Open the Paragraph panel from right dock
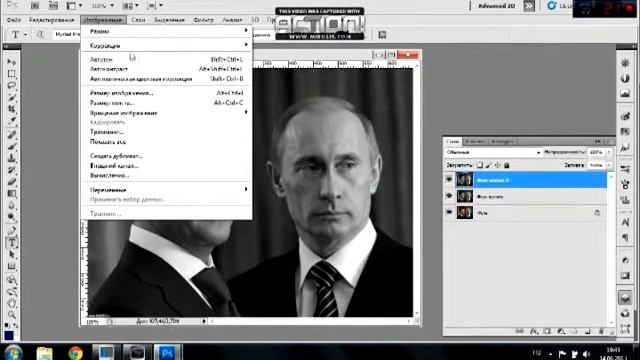This screenshot has width=640, height=360. [625, 238]
